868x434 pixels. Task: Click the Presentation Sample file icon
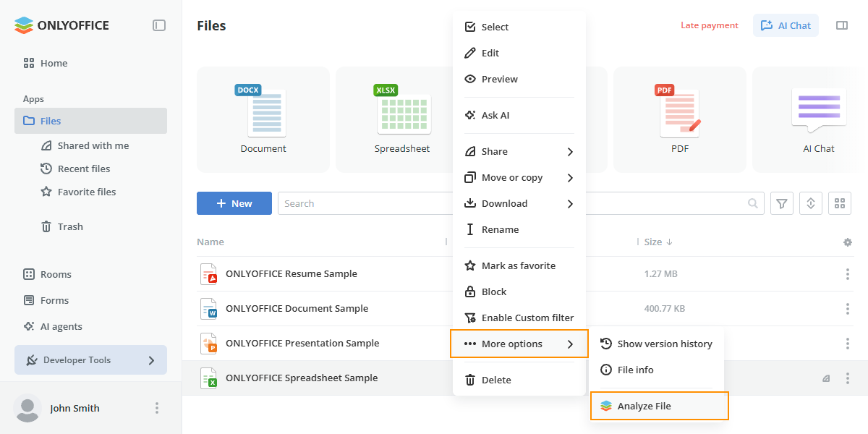tap(208, 344)
